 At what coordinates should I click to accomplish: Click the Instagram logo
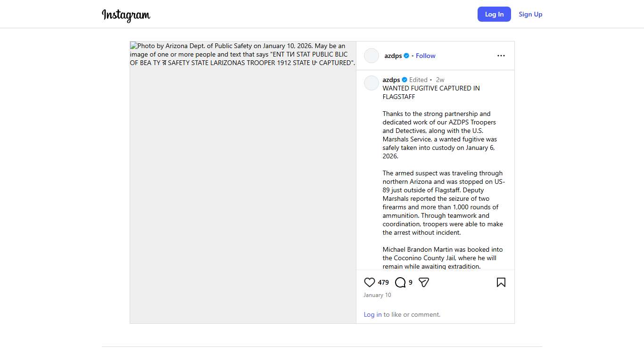[126, 15]
